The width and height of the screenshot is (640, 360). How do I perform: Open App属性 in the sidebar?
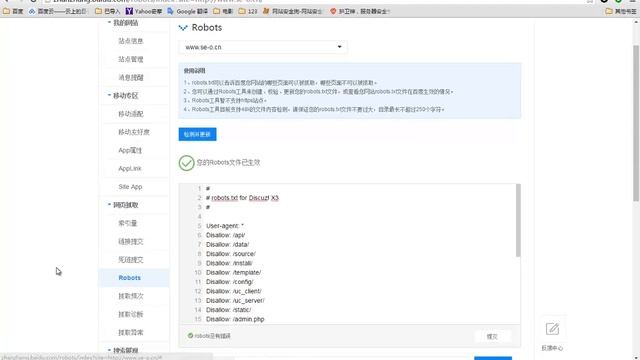[130, 150]
